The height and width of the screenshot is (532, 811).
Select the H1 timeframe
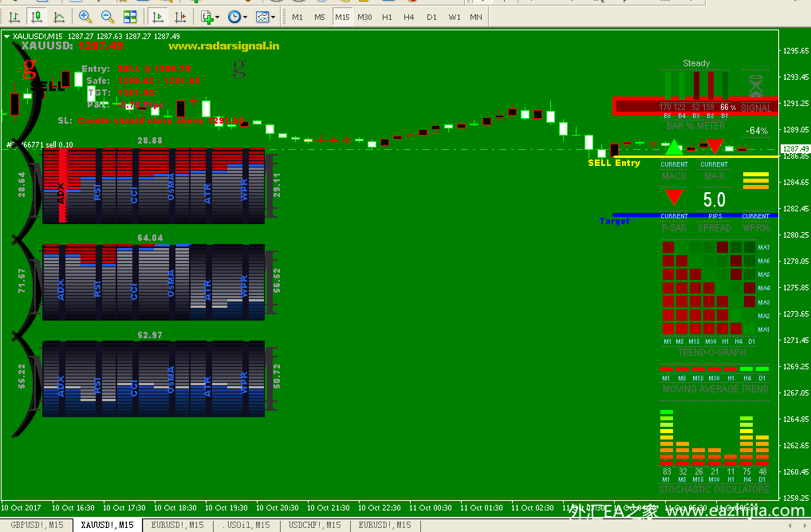coord(387,17)
